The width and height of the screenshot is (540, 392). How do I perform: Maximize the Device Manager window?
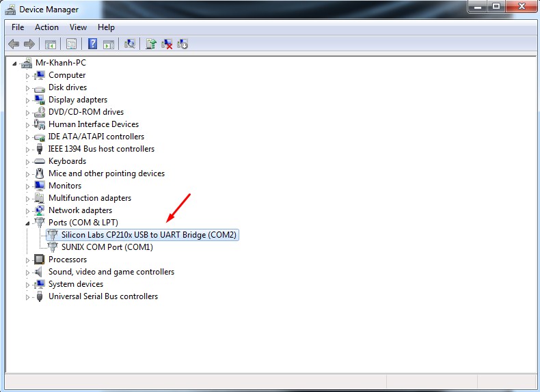point(496,6)
